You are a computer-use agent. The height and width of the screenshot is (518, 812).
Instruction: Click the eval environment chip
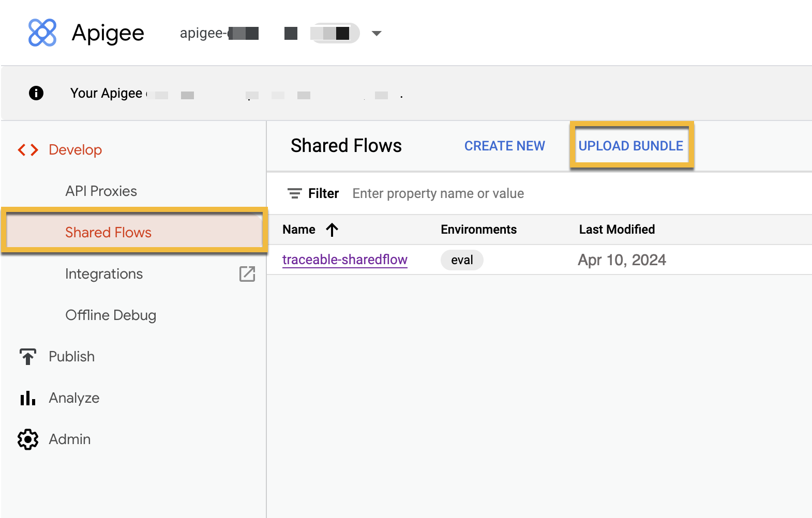pyautogui.click(x=462, y=260)
